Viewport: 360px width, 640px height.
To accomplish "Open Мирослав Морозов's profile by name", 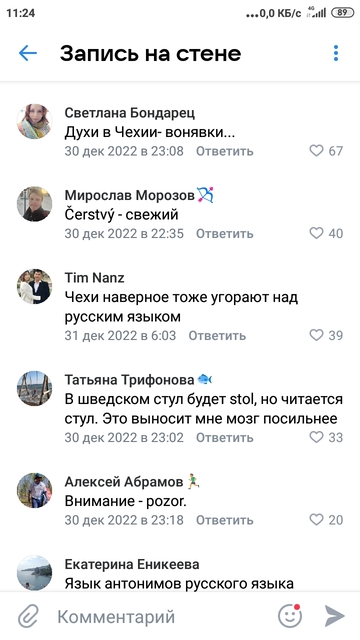I will (x=129, y=196).
